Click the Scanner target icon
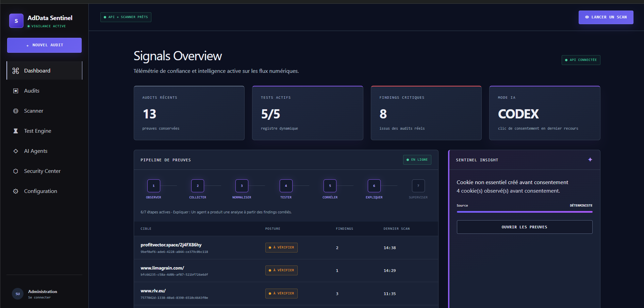This screenshot has height=308, width=644. (16, 111)
